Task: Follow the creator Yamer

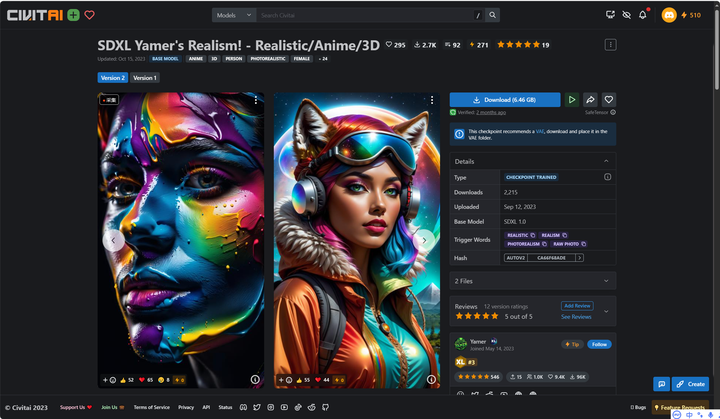Action: (599, 345)
